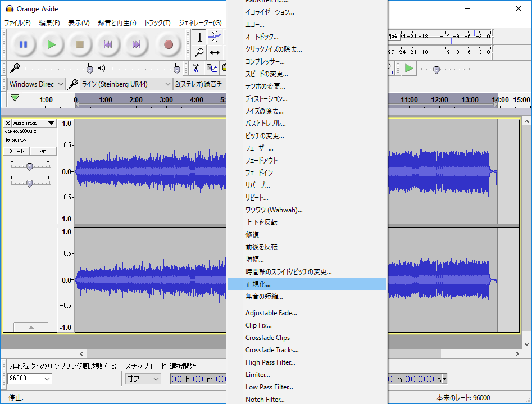
Task: Collapse the track with the bottom arrow
Action: (31, 327)
